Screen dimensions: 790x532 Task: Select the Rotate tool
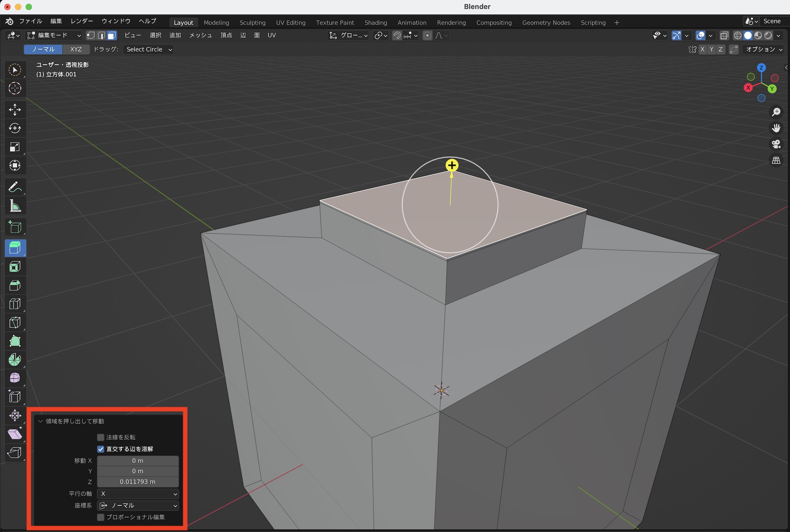(15, 128)
